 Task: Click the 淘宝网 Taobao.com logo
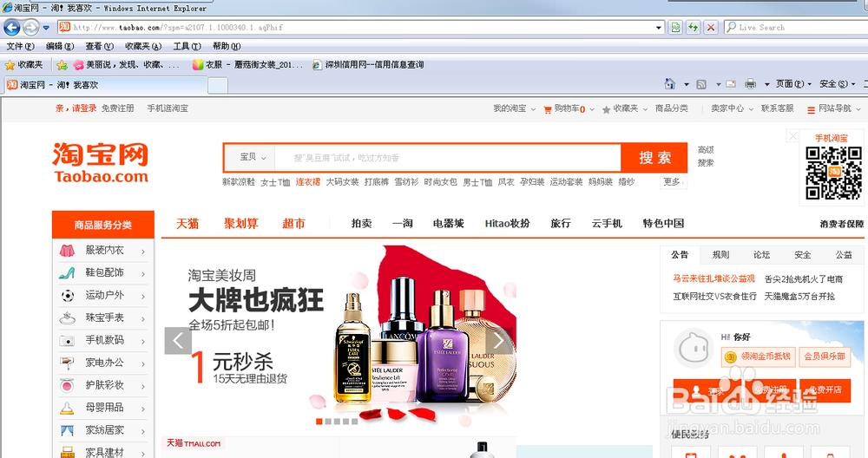pos(101,162)
